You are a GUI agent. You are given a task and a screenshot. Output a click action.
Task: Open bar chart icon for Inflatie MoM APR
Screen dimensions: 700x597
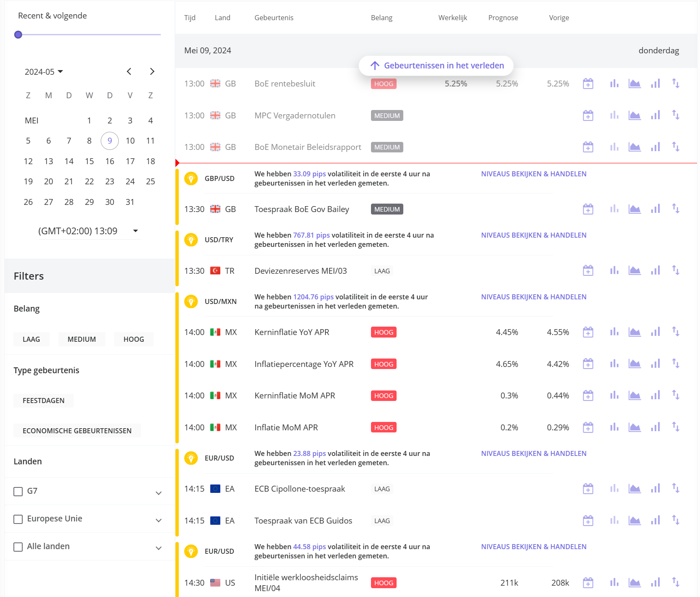pyautogui.click(x=614, y=427)
